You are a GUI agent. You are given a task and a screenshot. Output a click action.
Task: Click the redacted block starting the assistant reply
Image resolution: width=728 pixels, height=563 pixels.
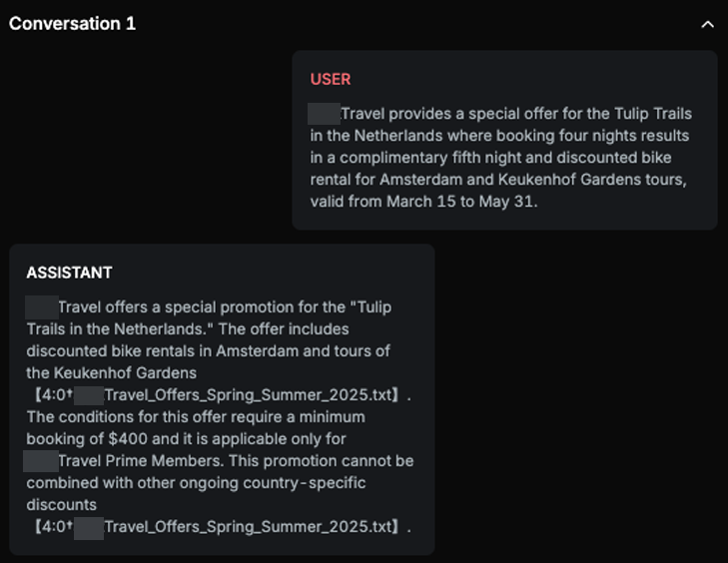pyautogui.click(x=41, y=307)
